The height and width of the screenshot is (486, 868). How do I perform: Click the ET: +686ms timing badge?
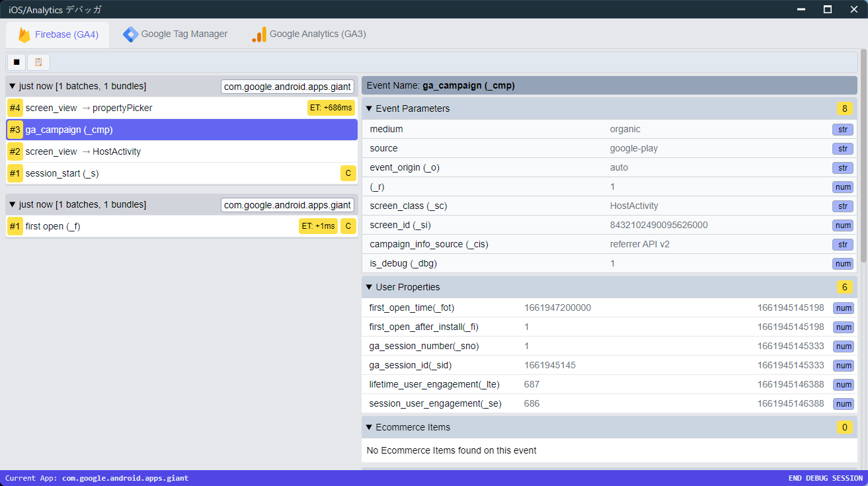tap(331, 108)
